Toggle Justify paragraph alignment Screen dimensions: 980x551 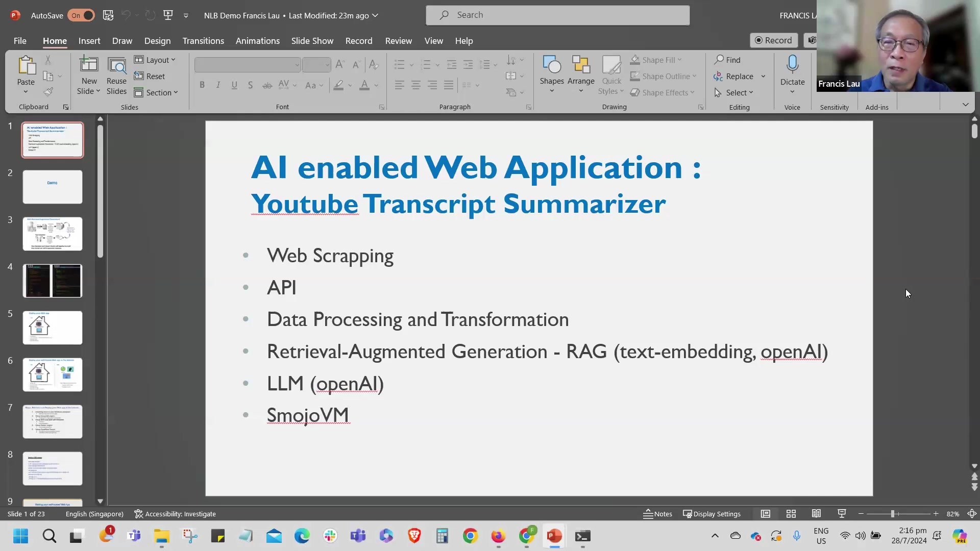pyautogui.click(x=449, y=85)
